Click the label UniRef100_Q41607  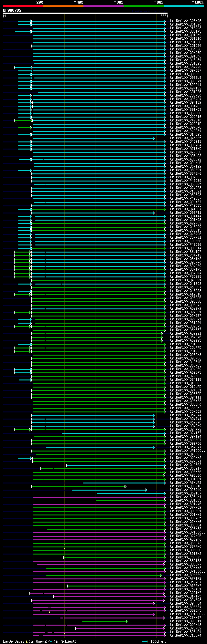click(x=186, y=209)
